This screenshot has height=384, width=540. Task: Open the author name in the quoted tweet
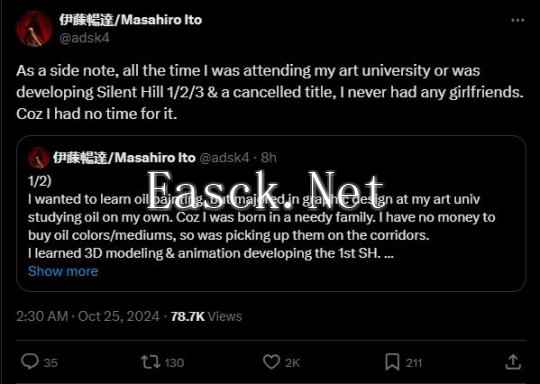(x=124, y=158)
